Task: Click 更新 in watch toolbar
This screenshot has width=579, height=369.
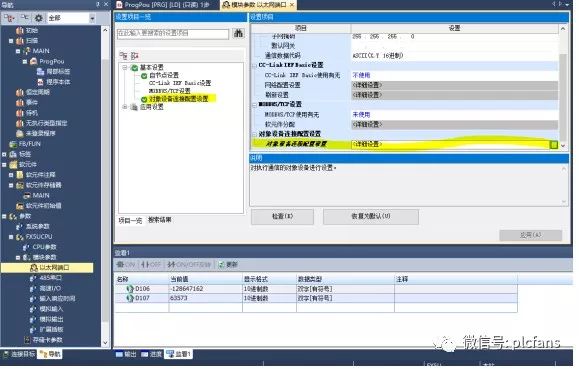Action: pos(228,265)
